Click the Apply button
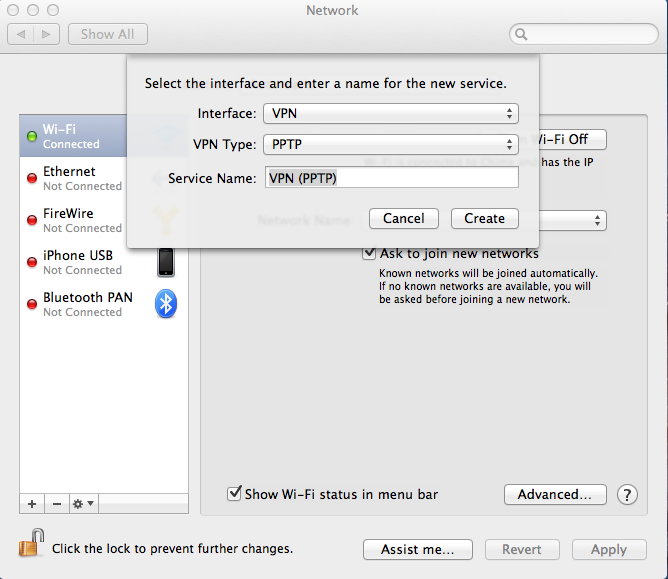Screen dimensions: 668x579 (x=609, y=549)
